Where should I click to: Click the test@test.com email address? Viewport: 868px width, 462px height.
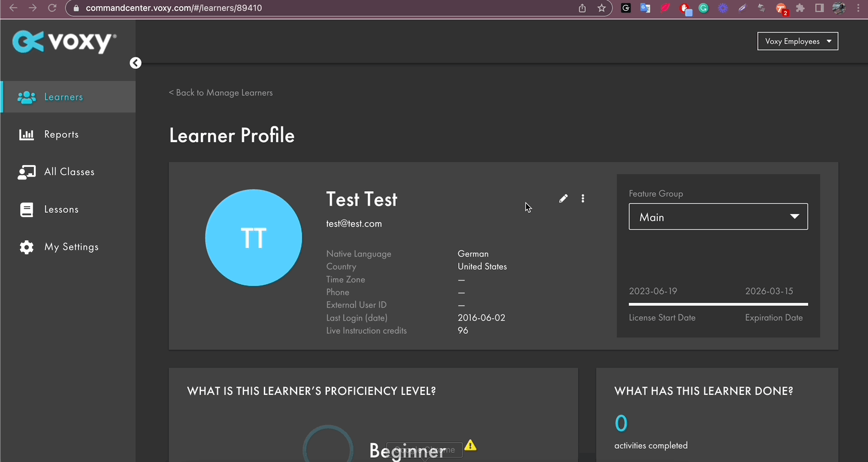[353, 223]
